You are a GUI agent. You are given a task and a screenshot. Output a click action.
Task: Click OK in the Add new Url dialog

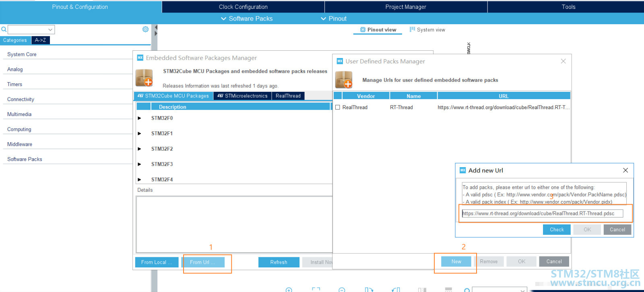pyautogui.click(x=587, y=230)
